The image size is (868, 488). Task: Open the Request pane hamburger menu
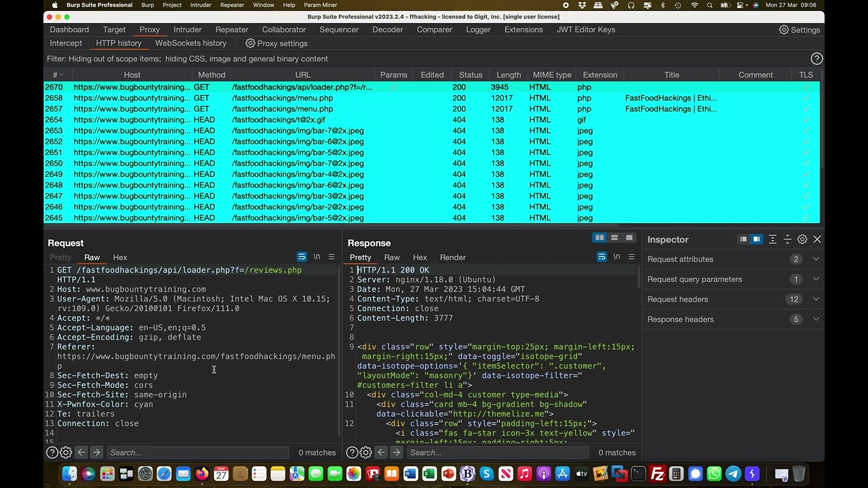pos(332,257)
